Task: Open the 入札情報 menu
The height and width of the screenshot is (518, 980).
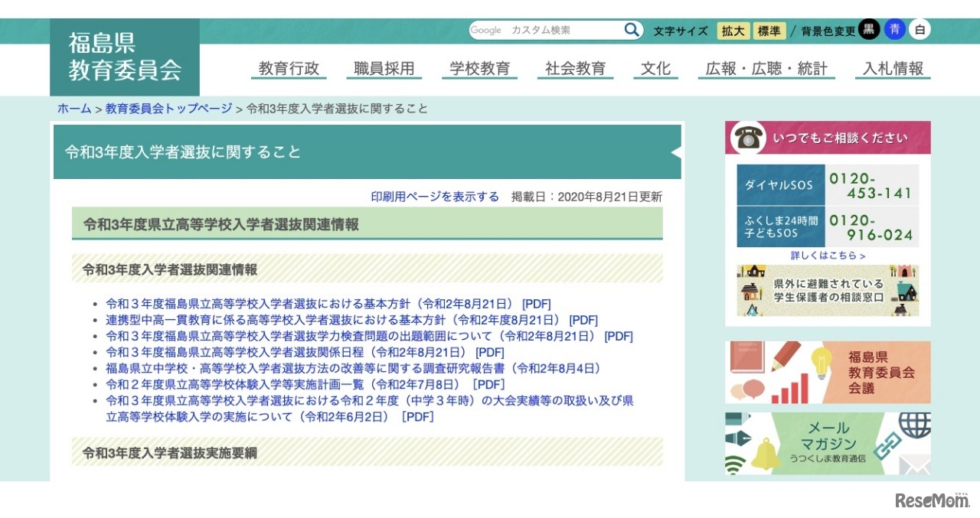Action: (x=893, y=69)
